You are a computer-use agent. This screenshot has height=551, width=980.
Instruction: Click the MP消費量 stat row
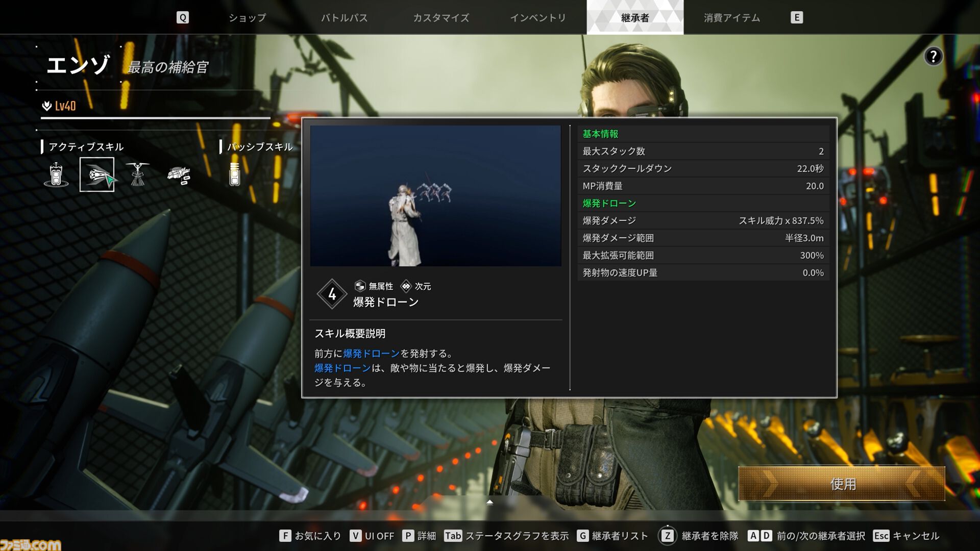pos(703,186)
